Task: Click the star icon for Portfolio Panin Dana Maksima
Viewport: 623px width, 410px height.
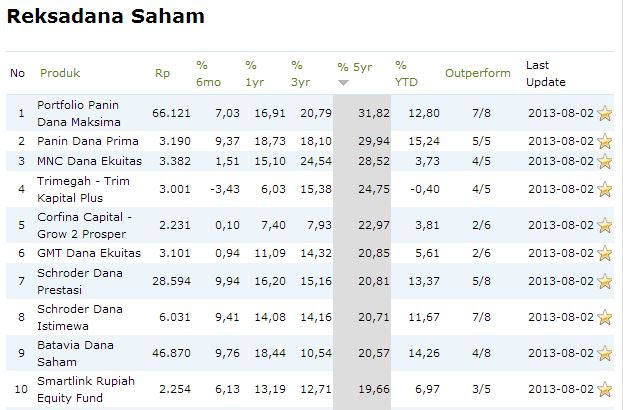Action: [x=605, y=113]
